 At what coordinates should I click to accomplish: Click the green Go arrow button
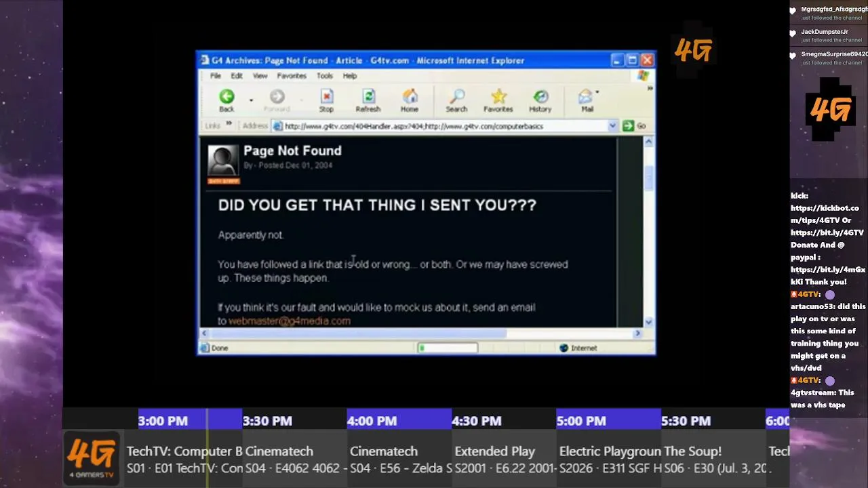(628, 126)
